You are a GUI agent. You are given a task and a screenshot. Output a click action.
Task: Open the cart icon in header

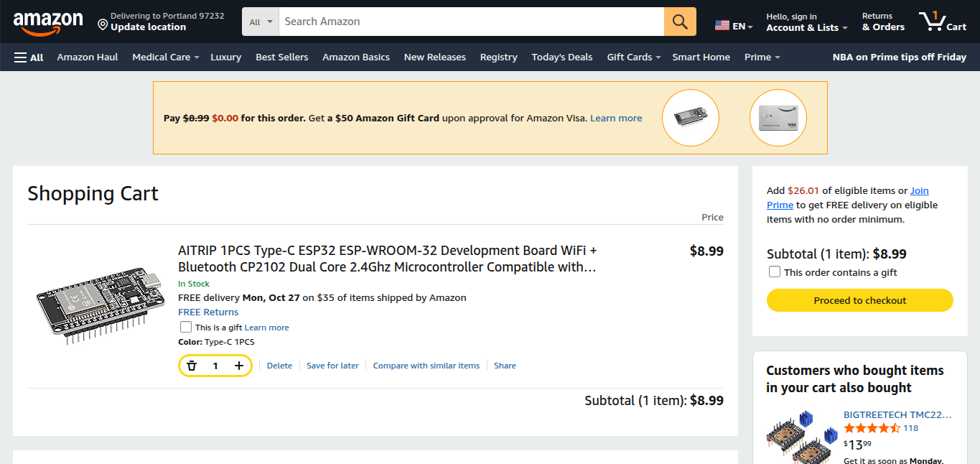pos(943,22)
